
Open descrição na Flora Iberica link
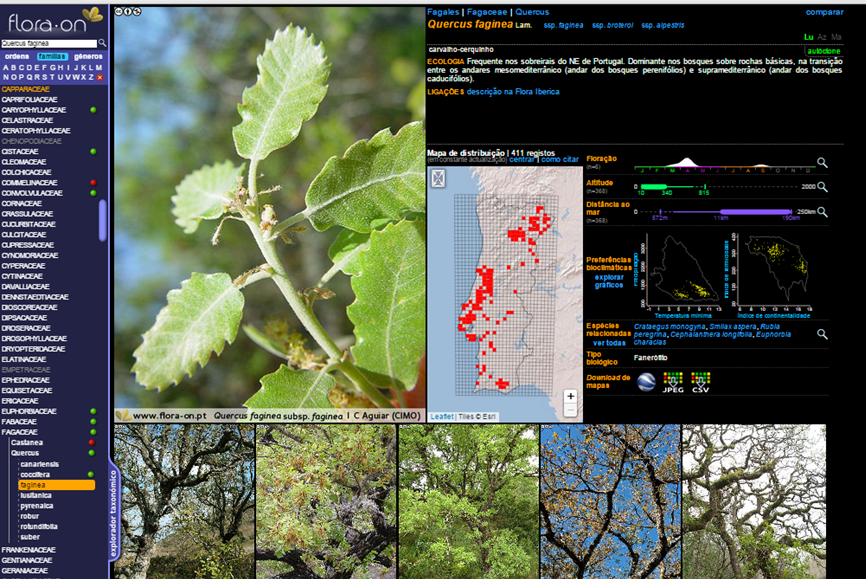tap(513, 92)
